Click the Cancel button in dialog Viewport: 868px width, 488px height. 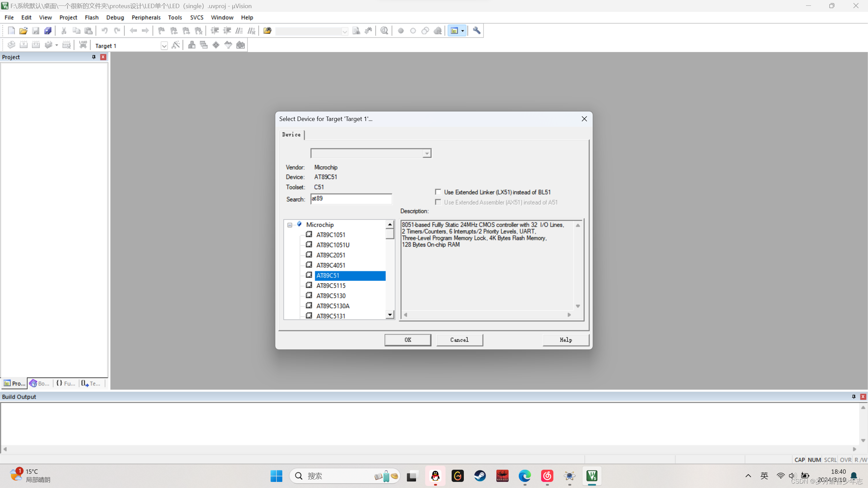point(459,340)
